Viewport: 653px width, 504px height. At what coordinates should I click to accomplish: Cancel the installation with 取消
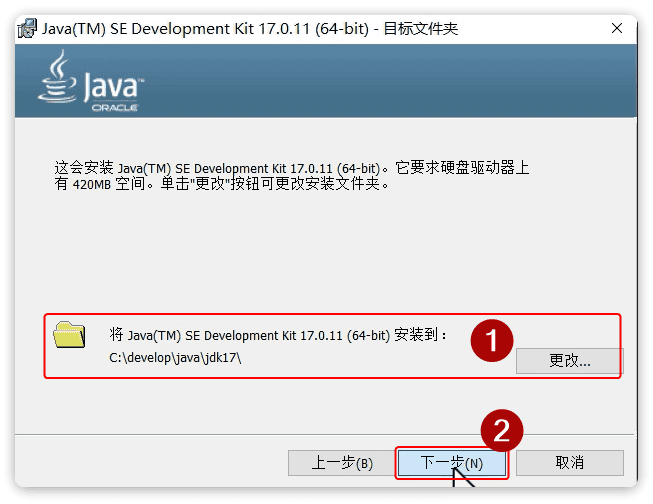[x=570, y=463]
